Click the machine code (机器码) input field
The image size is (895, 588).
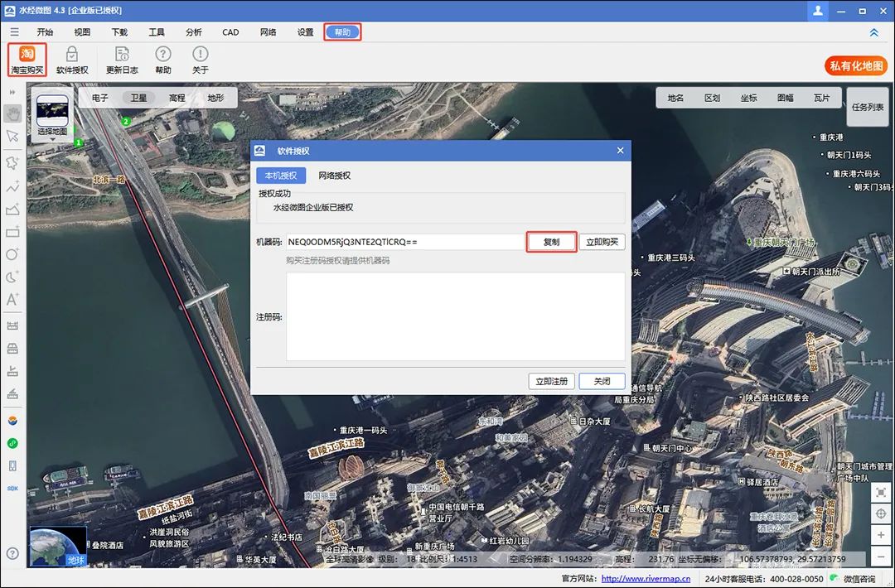pos(404,242)
